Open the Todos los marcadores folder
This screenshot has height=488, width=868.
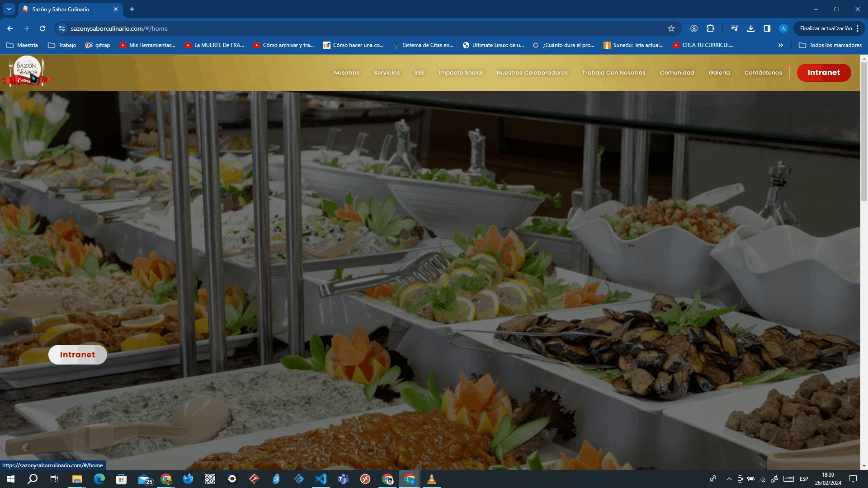[830, 45]
